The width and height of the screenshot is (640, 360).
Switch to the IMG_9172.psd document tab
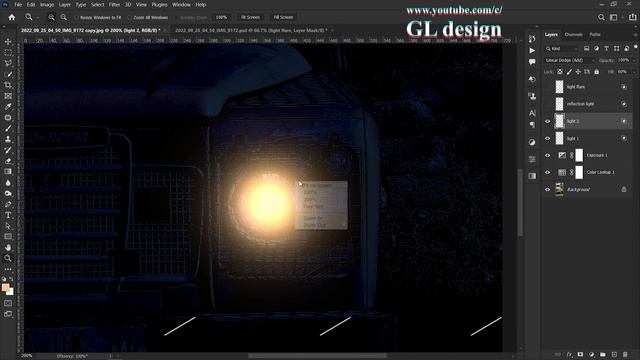click(251, 31)
